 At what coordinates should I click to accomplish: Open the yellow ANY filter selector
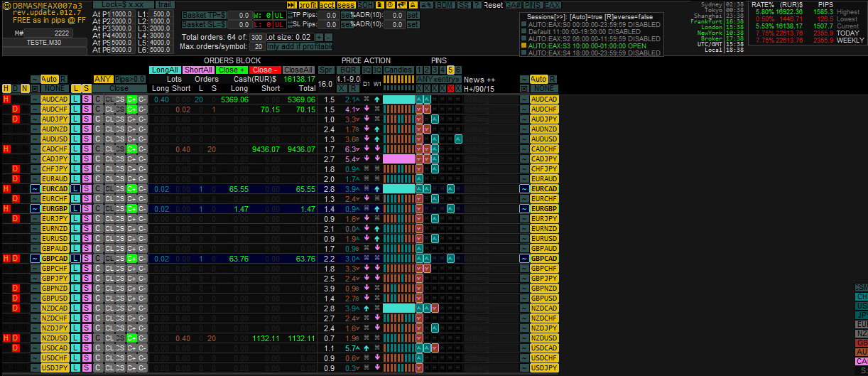pyautogui.click(x=104, y=79)
